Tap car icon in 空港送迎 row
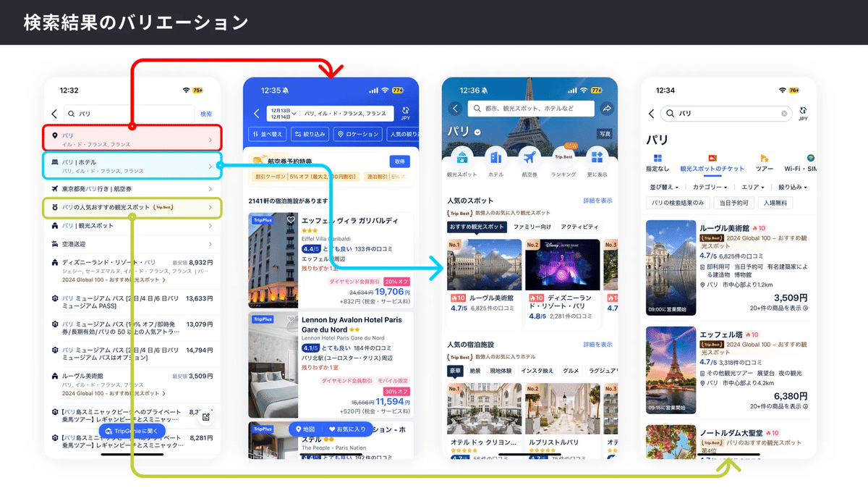This screenshot has width=868, height=488. 55,245
